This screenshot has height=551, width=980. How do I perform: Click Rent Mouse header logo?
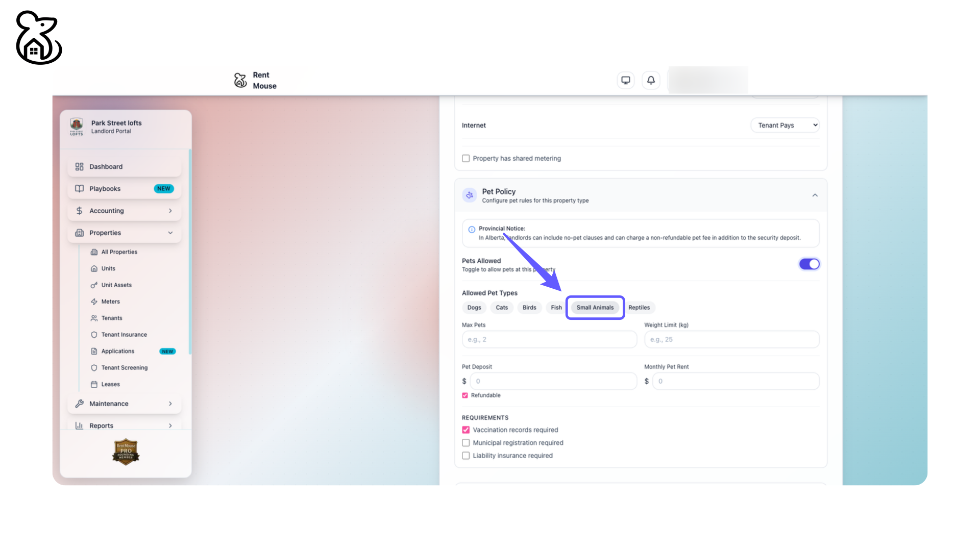click(x=255, y=80)
